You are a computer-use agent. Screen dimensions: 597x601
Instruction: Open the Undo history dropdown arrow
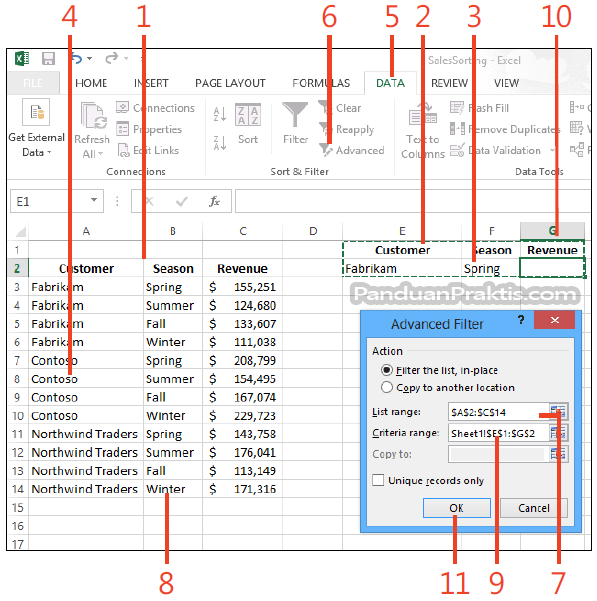click(x=90, y=59)
